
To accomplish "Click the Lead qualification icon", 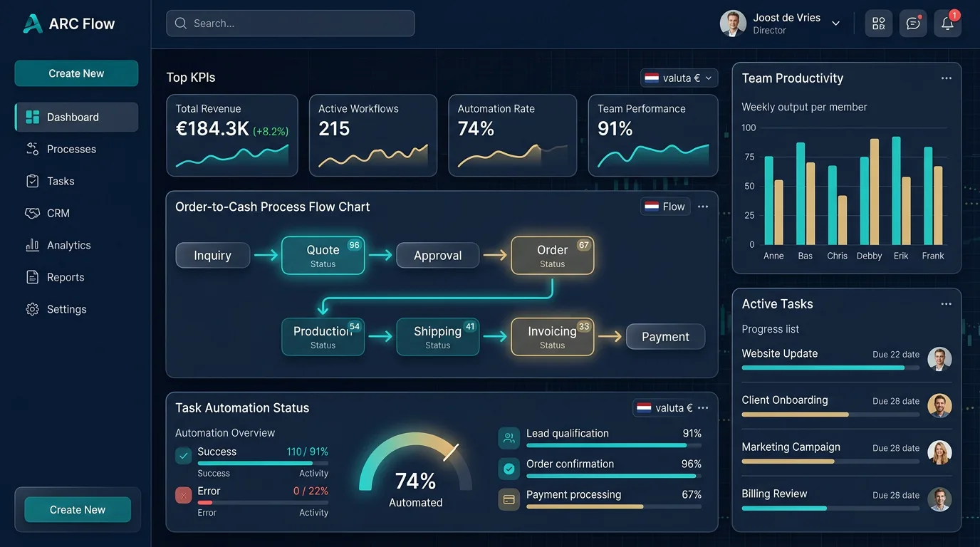I will 509,438.
